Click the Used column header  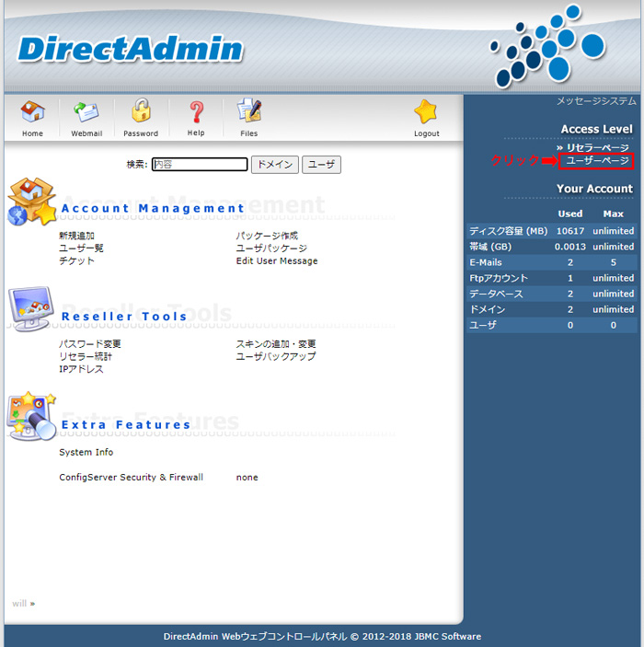(x=570, y=214)
